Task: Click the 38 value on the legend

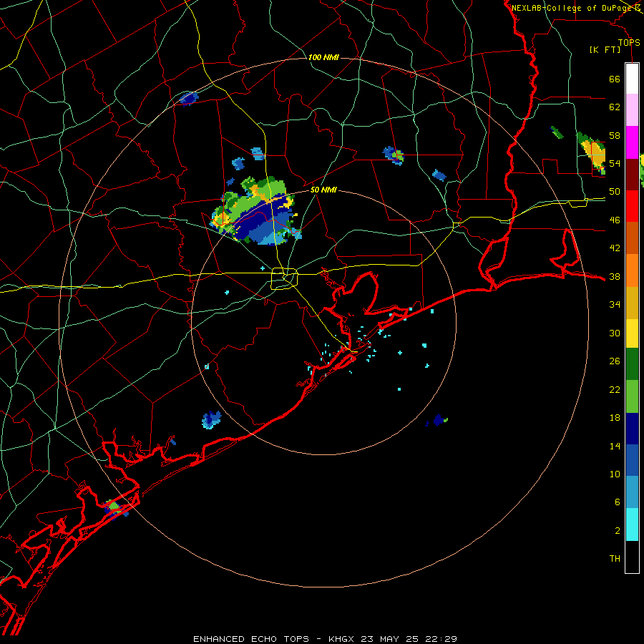Action: tap(615, 277)
